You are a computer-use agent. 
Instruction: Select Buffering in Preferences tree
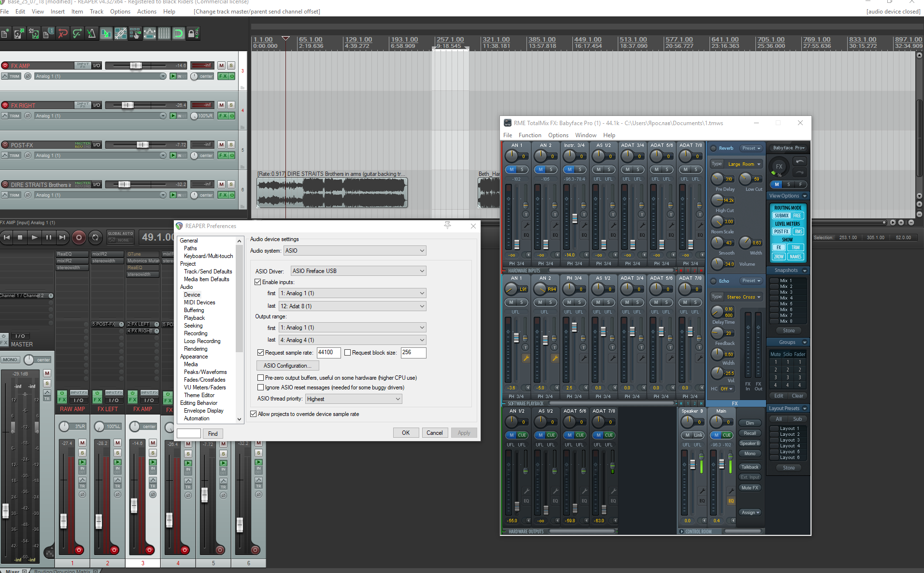point(194,310)
